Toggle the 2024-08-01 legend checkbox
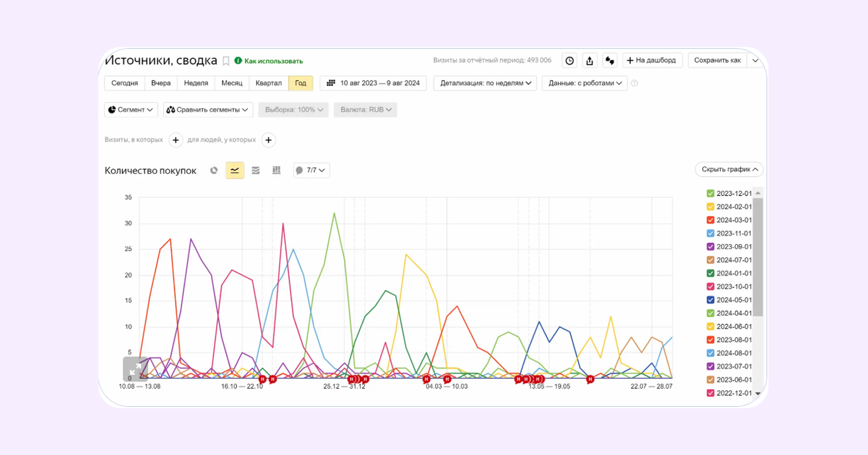The width and height of the screenshot is (868, 455). [710, 353]
